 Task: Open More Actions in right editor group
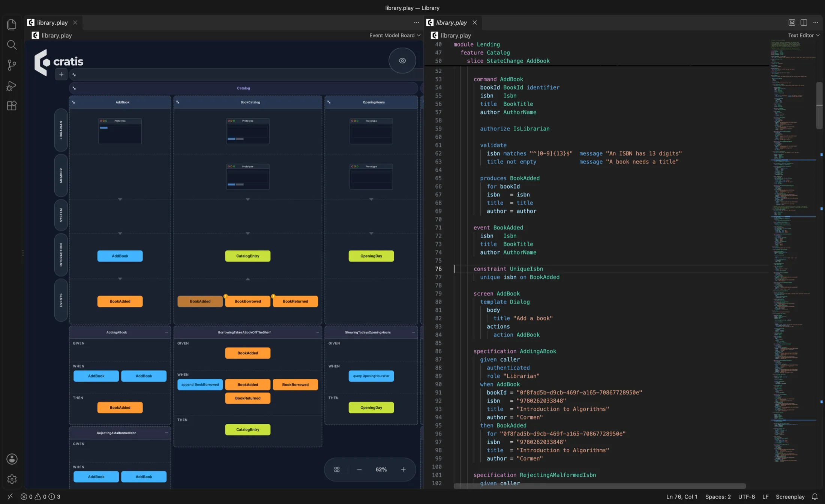click(x=816, y=22)
